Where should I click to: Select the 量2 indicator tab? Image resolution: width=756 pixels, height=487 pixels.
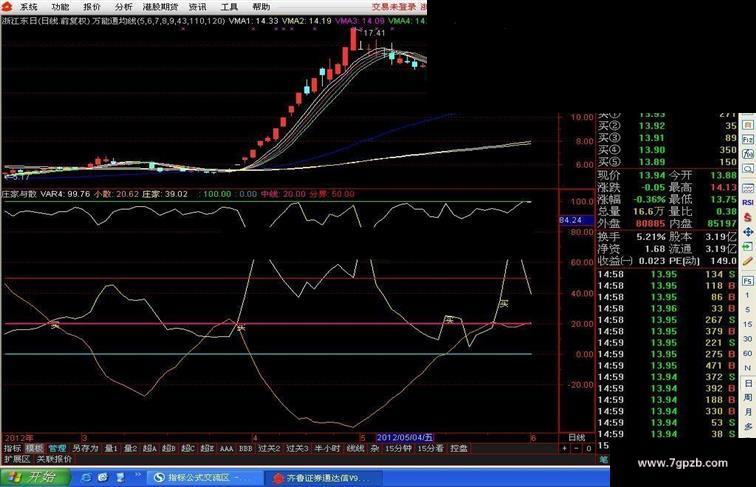[130, 448]
